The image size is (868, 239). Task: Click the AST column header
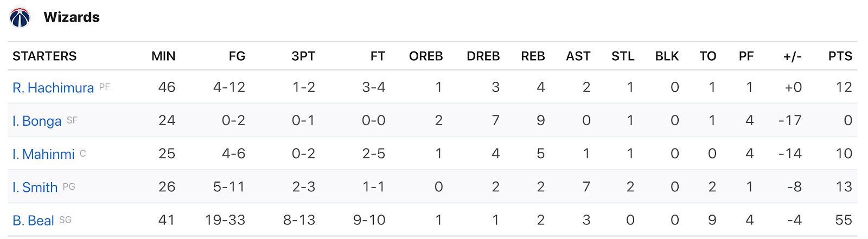click(x=578, y=56)
